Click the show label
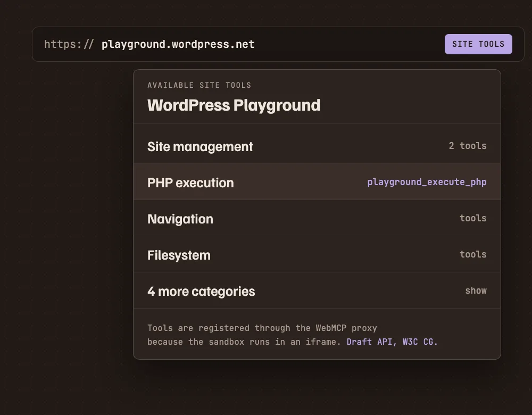The width and height of the screenshot is (532, 415). pyautogui.click(x=476, y=291)
